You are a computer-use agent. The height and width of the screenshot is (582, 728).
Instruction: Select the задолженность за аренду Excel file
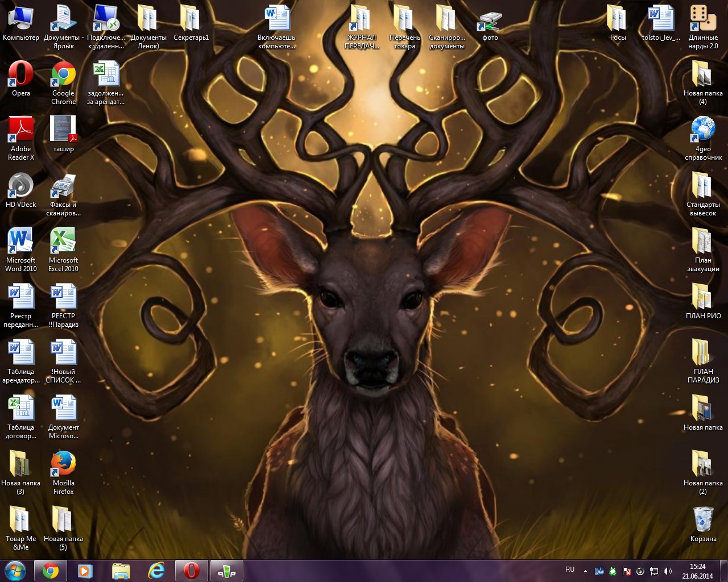[x=106, y=82]
